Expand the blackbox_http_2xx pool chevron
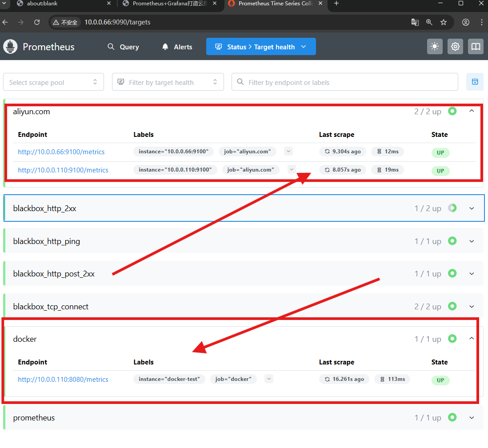This screenshot has width=488, height=448. (472, 208)
